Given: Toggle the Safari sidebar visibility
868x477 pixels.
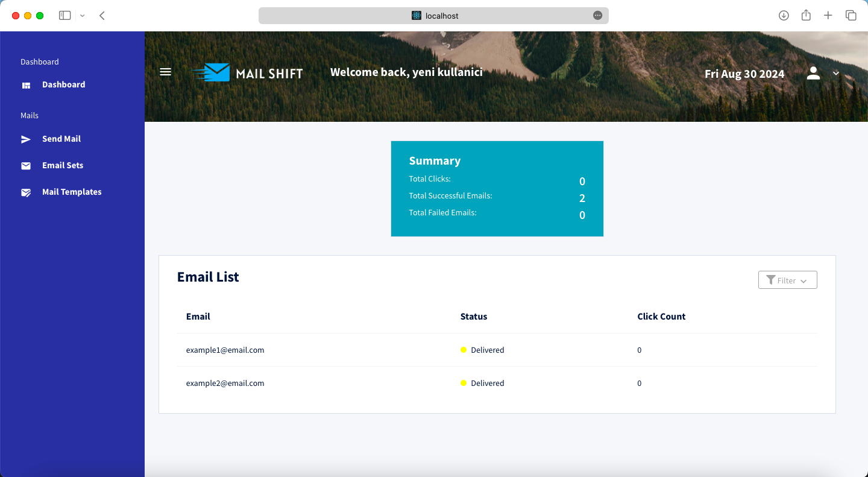Looking at the screenshot, I should [64, 15].
